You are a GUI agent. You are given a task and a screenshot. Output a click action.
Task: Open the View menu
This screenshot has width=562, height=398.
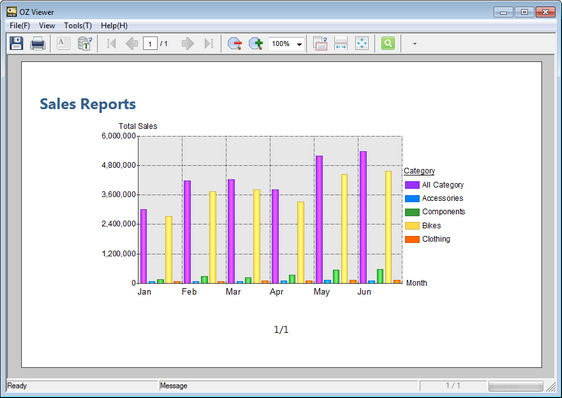47,25
